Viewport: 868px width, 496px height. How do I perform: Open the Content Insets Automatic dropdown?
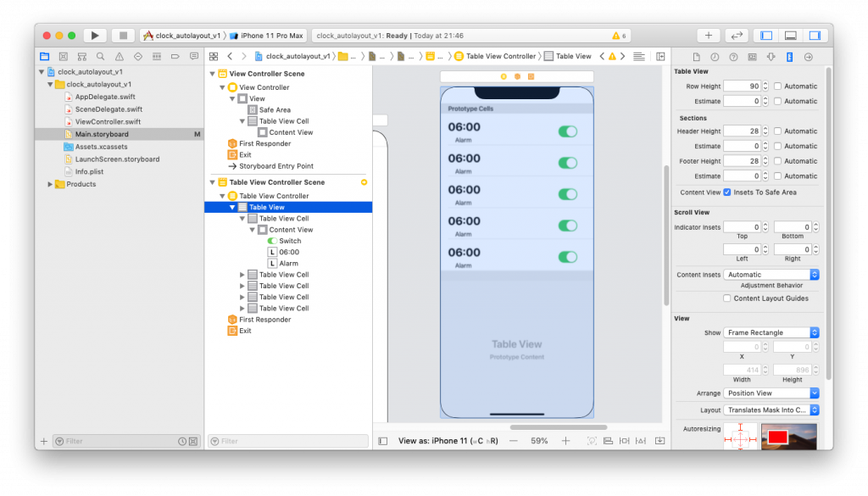point(771,275)
